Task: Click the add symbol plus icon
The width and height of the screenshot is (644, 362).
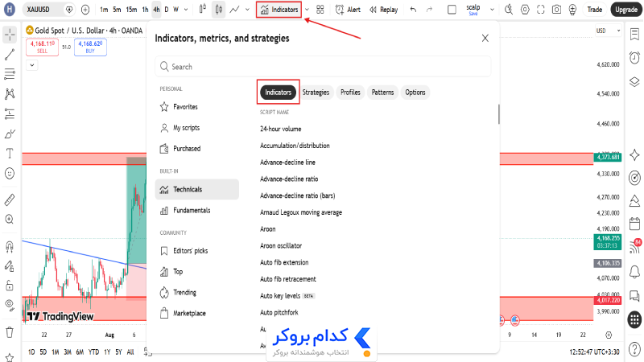Action: (85, 10)
